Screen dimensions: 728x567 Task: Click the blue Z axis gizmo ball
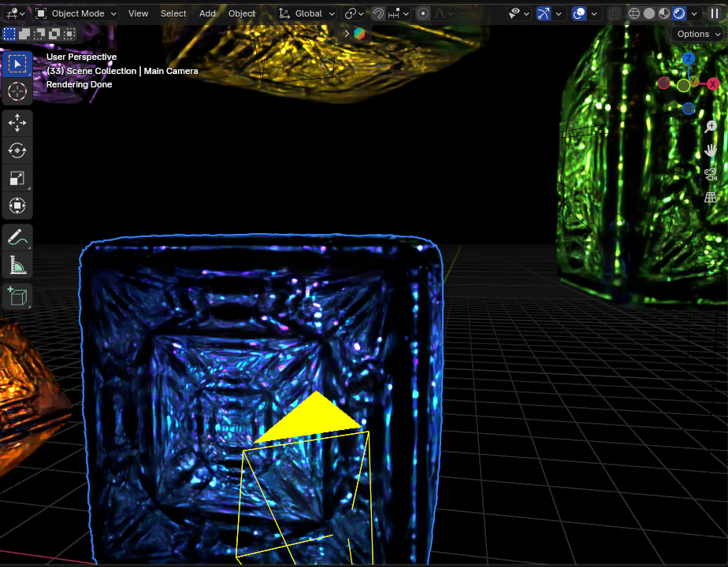[x=688, y=58]
